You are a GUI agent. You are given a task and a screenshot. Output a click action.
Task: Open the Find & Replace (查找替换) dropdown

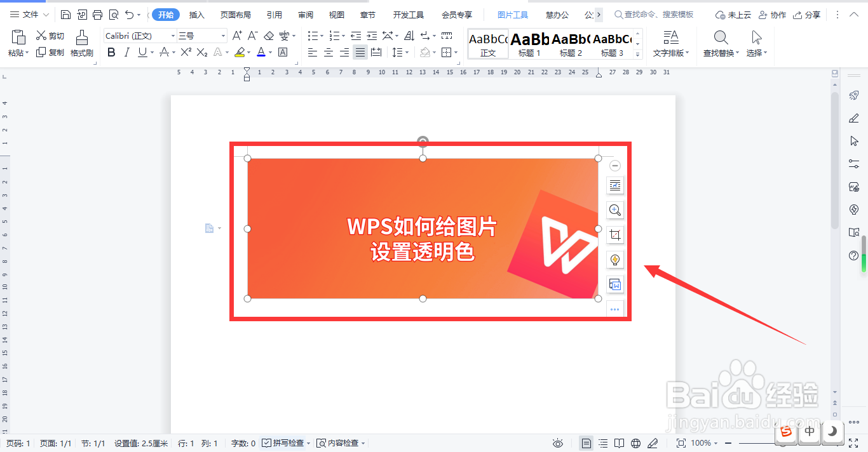tap(721, 53)
